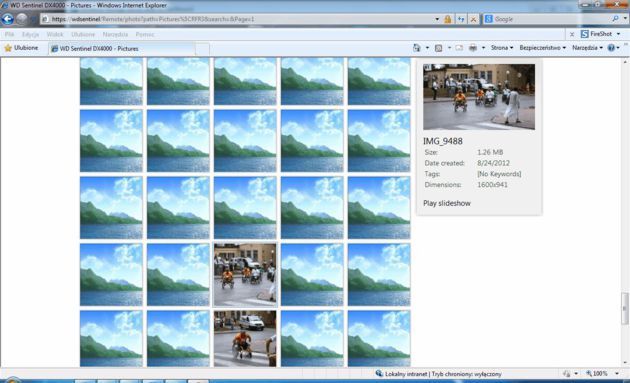
Task: Open the Edycja menu
Action: (31, 35)
